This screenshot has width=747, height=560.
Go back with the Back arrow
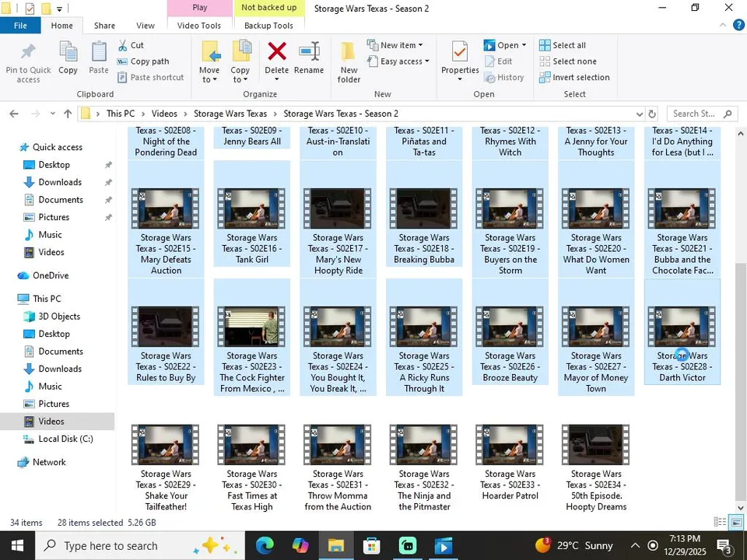14,114
